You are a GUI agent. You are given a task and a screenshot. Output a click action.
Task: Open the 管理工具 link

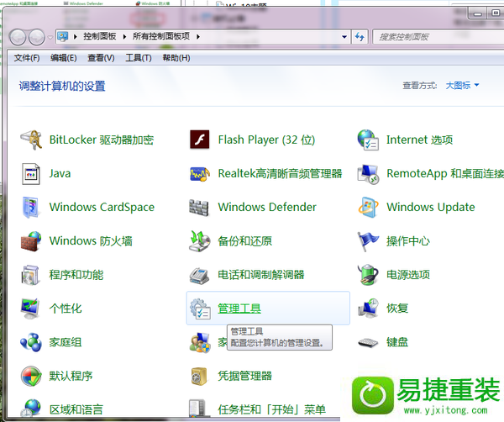pos(239,309)
